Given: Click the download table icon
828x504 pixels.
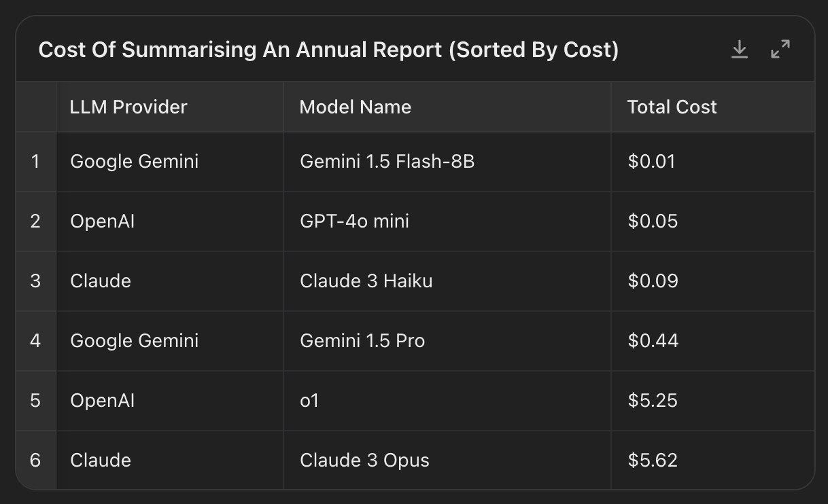Looking at the screenshot, I should (x=739, y=50).
